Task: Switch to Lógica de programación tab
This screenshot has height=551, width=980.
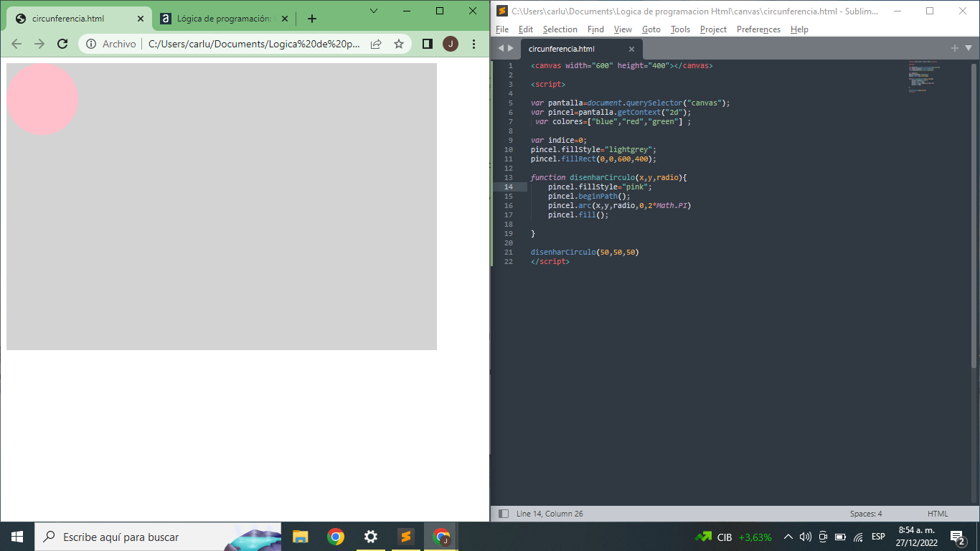Action: pyautogui.click(x=225, y=19)
